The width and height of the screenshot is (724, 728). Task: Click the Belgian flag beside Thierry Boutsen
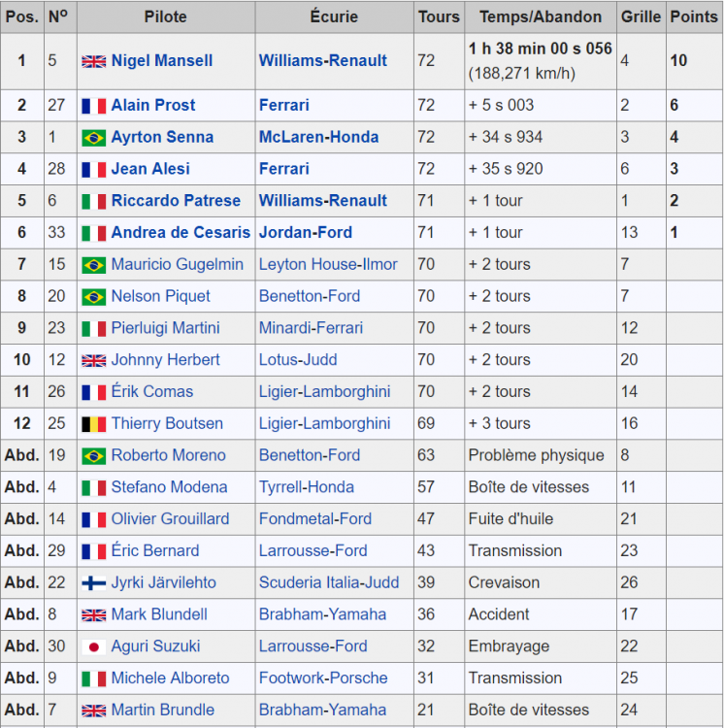pos(94,424)
